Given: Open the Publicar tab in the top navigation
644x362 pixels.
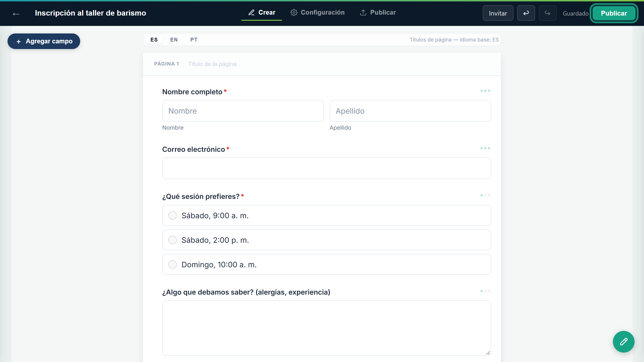Looking at the screenshot, I should coord(378,12).
